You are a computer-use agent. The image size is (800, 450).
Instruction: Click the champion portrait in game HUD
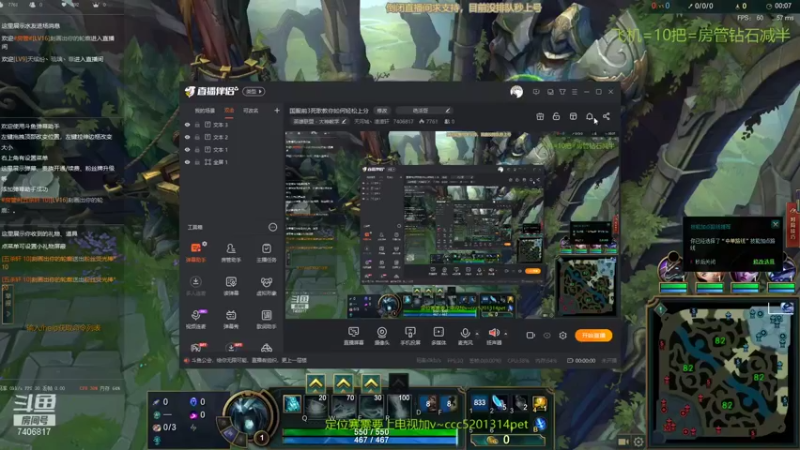click(248, 415)
